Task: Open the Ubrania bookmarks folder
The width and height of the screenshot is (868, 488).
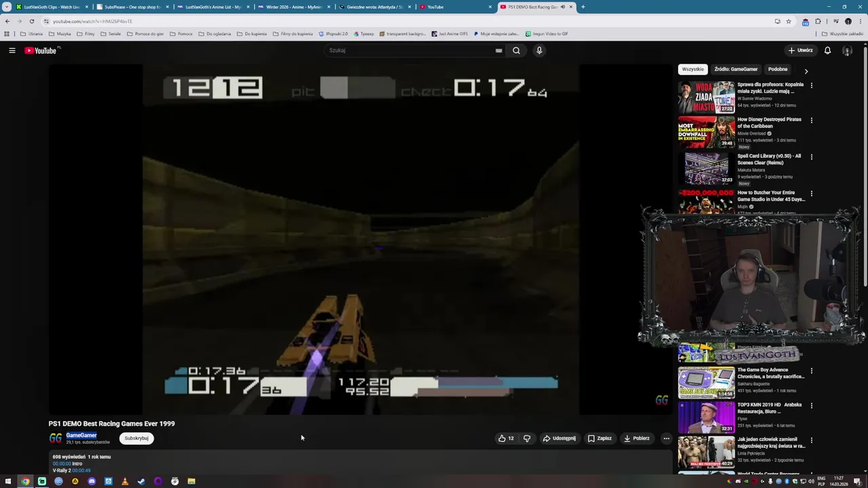Action: point(31,34)
